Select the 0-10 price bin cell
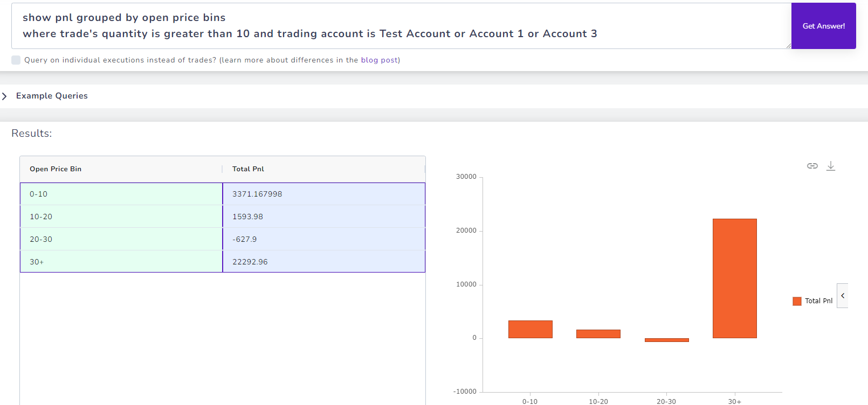 pyautogui.click(x=121, y=194)
